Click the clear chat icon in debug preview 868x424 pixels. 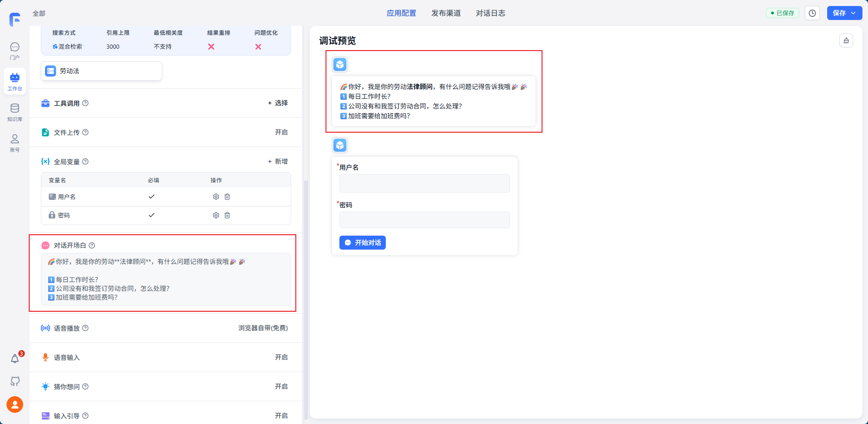click(x=846, y=40)
